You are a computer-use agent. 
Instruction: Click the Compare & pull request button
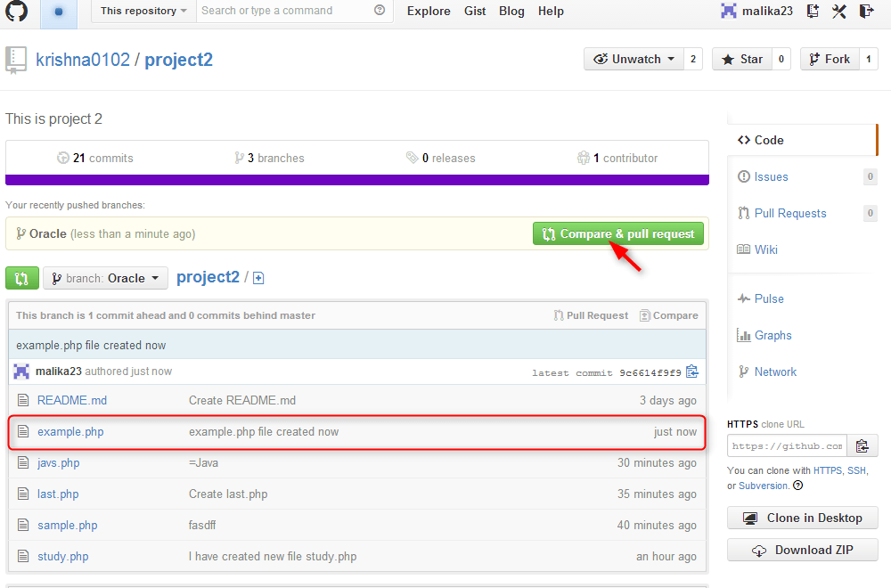click(x=618, y=233)
